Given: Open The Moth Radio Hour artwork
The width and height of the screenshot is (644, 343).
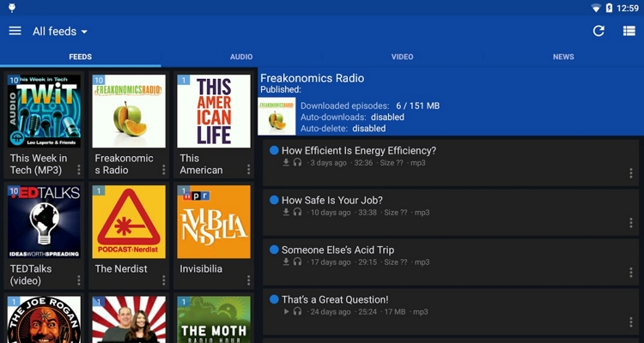Looking at the screenshot, I should click(x=214, y=320).
